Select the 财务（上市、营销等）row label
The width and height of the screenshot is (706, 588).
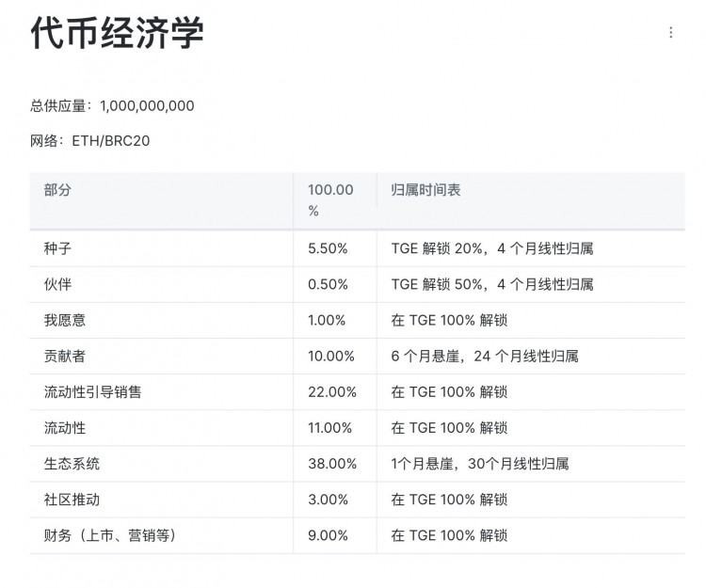point(110,535)
